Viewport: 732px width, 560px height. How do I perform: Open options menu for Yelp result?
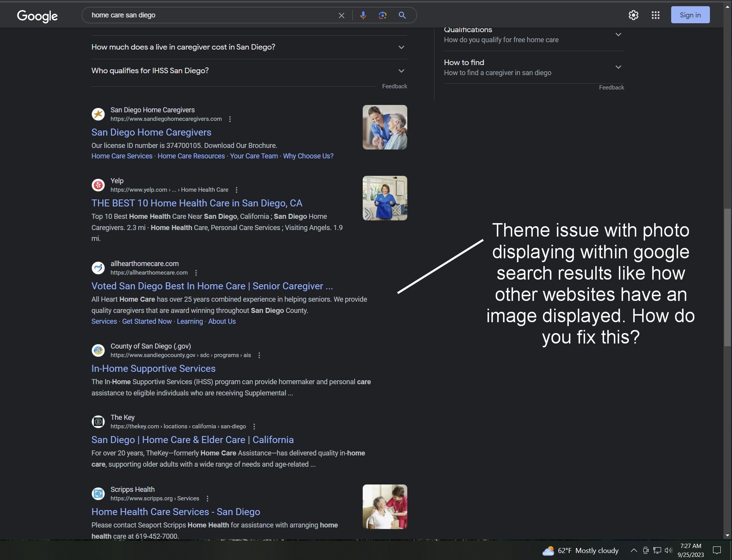[x=236, y=190]
